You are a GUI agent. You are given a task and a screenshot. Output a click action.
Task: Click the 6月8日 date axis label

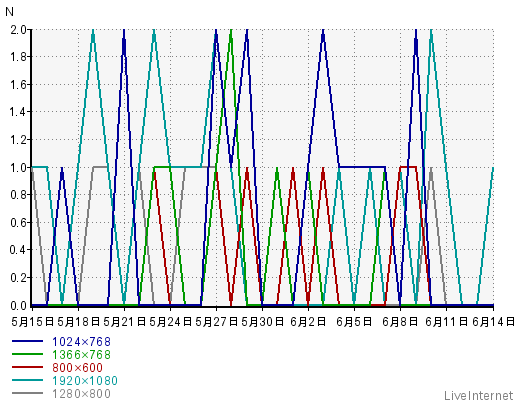400,322
